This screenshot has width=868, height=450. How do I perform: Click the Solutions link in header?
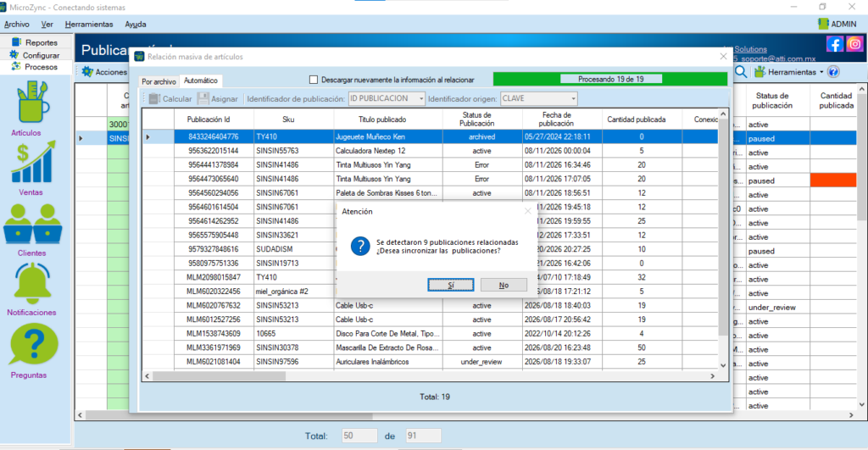[x=751, y=49]
